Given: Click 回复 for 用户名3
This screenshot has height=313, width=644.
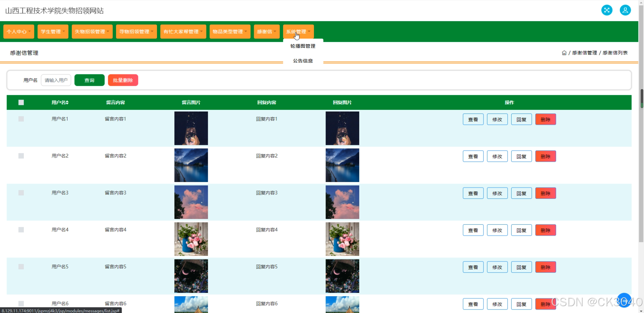Looking at the screenshot, I should click(x=521, y=193).
